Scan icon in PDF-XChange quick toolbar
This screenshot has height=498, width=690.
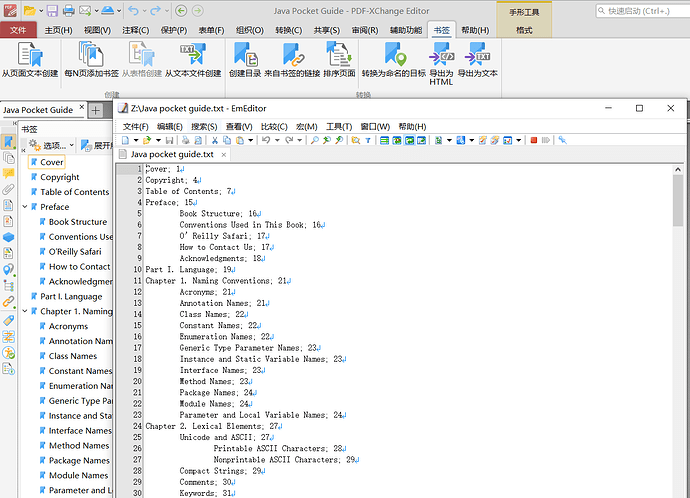point(108,11)
